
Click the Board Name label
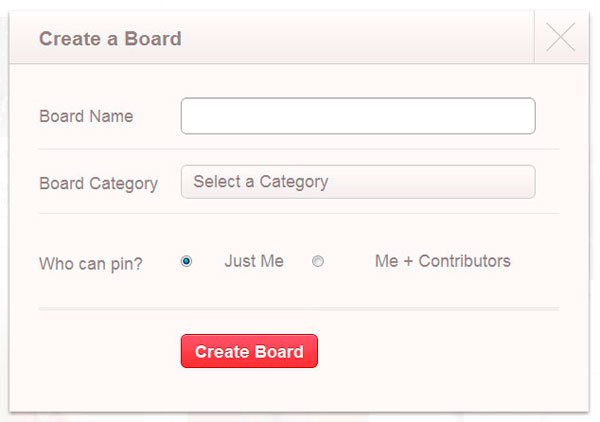[86, 116]
